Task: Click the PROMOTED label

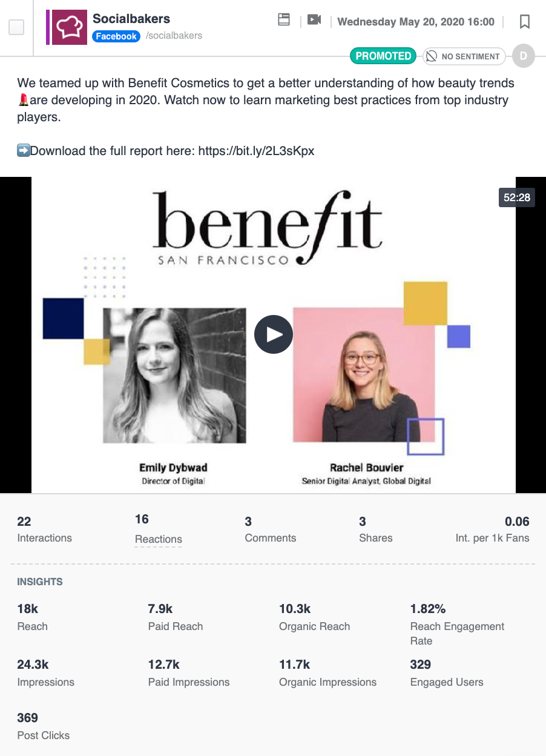Action: [383, 56]
